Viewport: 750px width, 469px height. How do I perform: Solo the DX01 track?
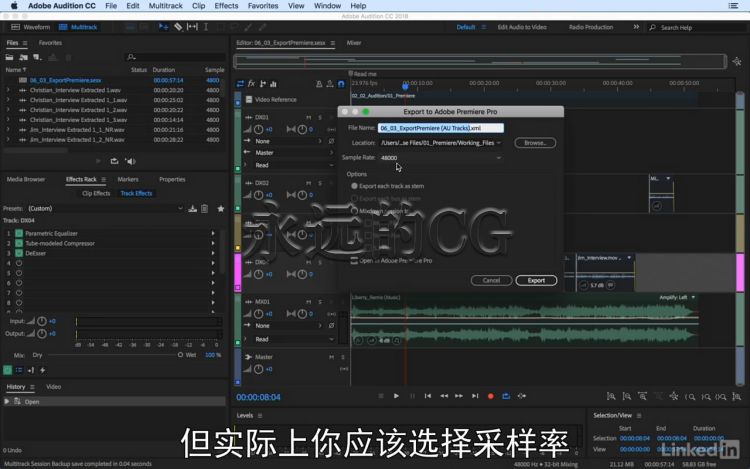[x=320, y=117]
